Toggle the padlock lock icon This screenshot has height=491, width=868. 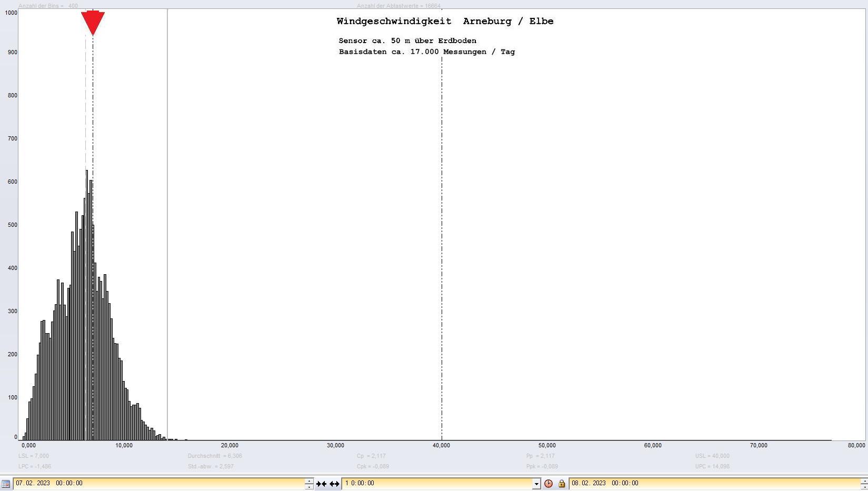tap(562, 484)
